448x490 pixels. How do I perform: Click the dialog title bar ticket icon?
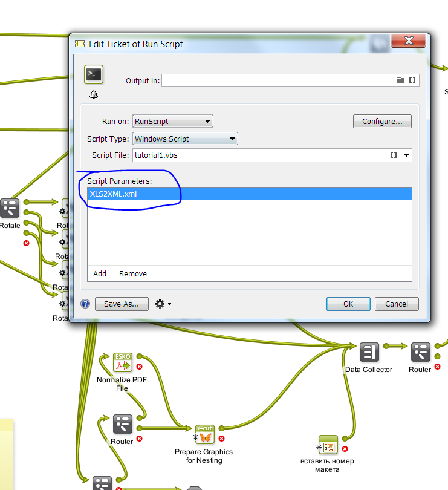(80, 44)
